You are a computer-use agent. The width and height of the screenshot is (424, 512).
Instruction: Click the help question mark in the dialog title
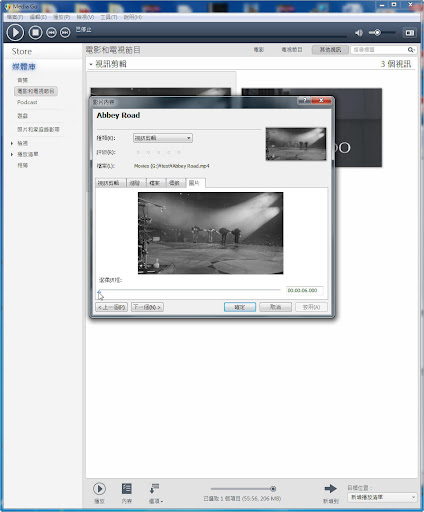tap(304, 100)
